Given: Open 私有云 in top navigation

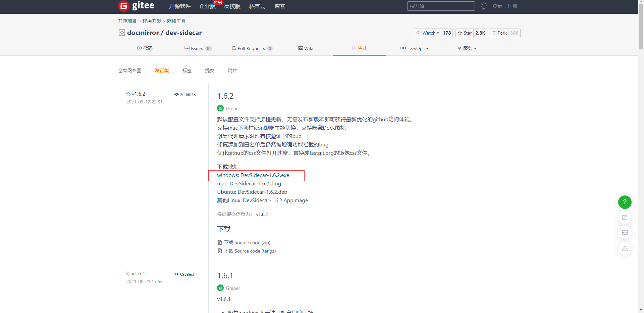Looking at the screenshot, I should 257,6.
